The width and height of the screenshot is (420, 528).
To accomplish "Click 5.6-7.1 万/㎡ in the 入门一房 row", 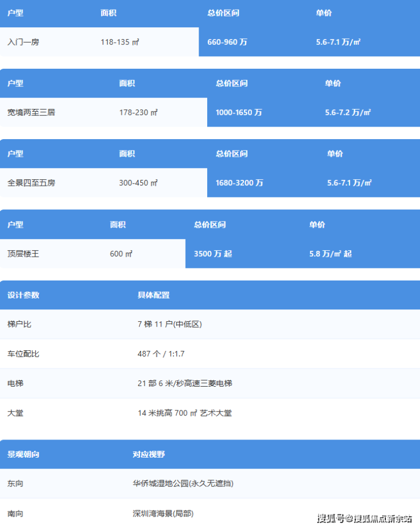I will coord(338,42).
